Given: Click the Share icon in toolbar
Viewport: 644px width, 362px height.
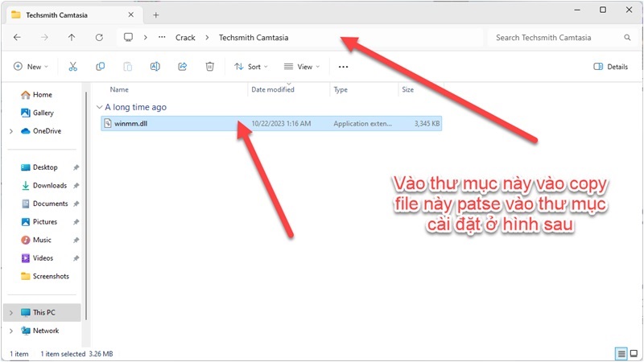Looking at the screenshot, I should click(183, 67).
